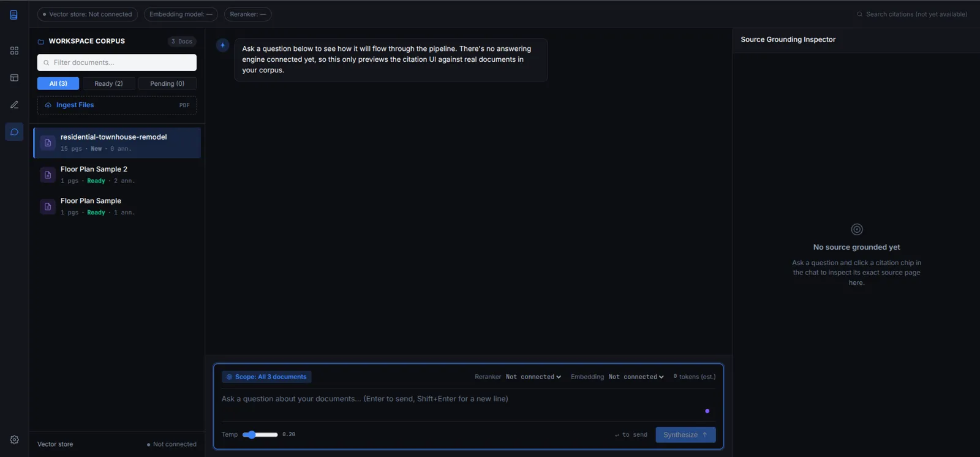Click the upload cloud icon of Ingest Files
980x457 pixels.
[48, 105]
